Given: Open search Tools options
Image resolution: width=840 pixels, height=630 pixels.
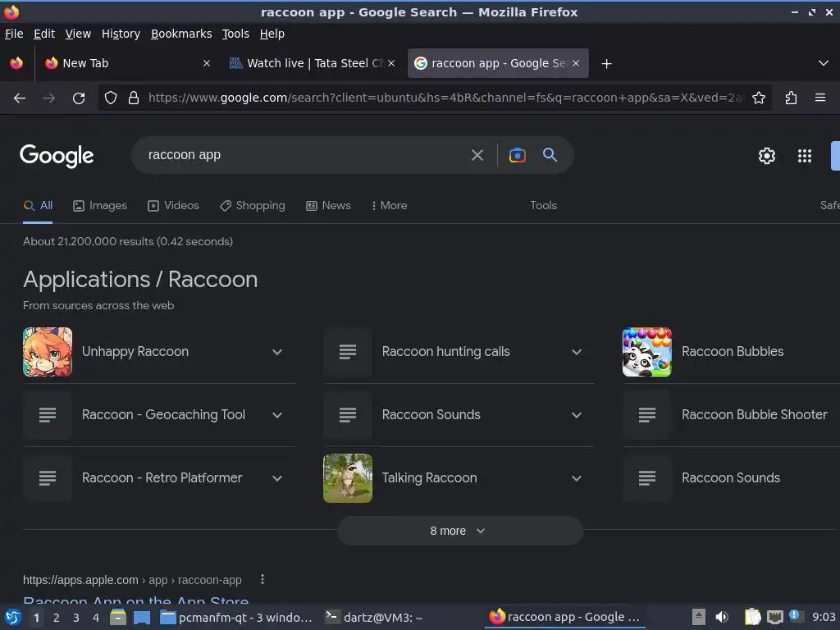Looking at the screenshot, I should (x=543, y=206).
